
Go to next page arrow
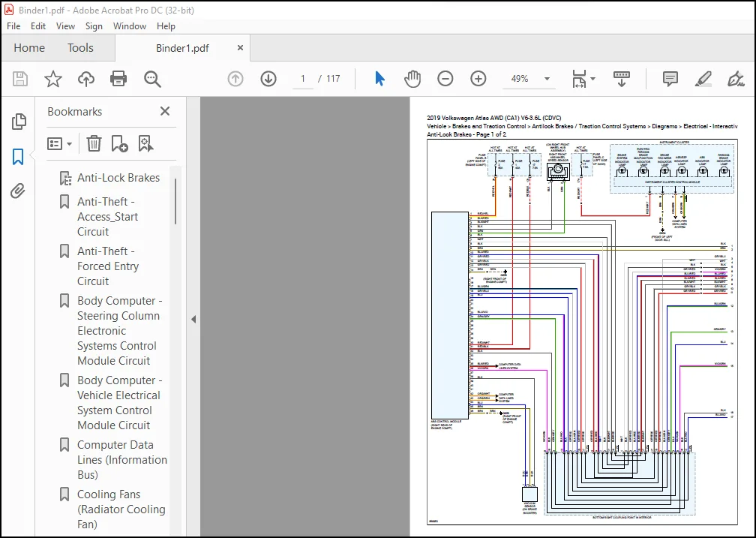pyautogui.click(x=268, y=79)
